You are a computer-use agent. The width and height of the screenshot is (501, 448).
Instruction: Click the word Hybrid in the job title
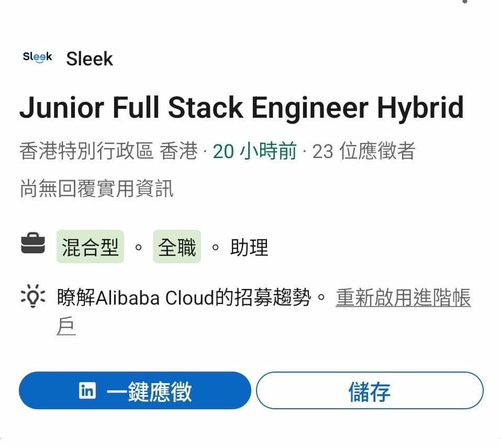coord(420,107)
